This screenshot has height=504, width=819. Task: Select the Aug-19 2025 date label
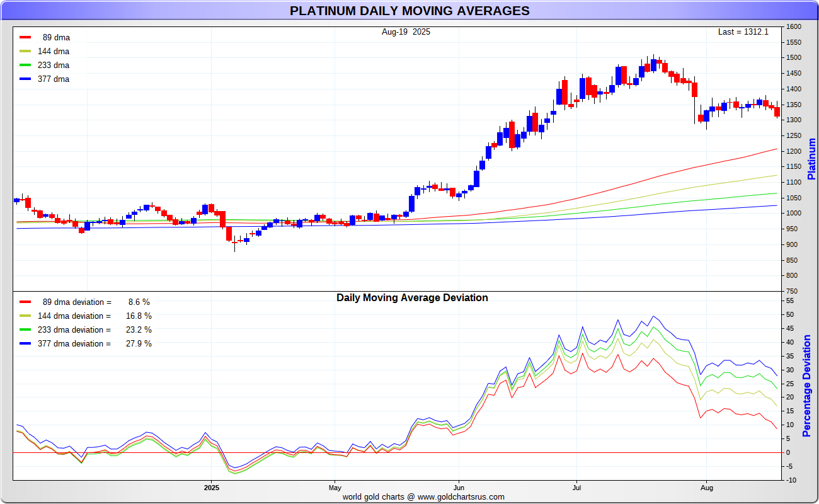[406, 31]
